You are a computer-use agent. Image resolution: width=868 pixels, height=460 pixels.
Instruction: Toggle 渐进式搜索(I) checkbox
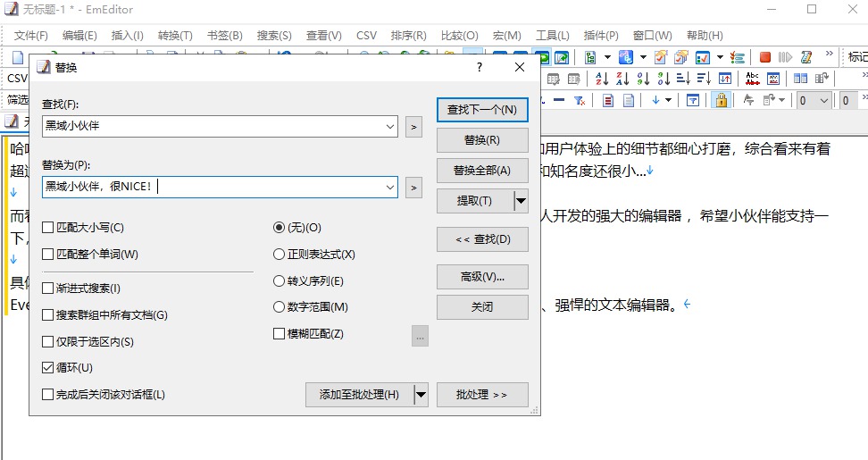click(81, 289)
